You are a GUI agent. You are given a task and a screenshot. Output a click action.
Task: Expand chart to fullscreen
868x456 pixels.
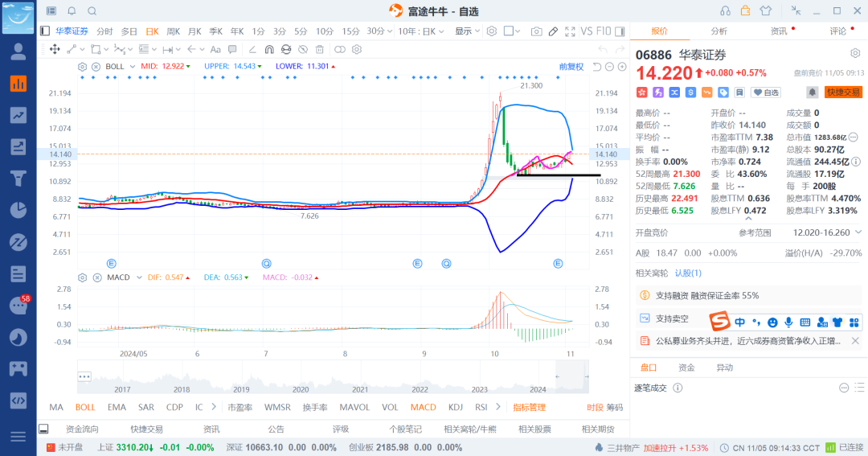(x=570, y=31)
